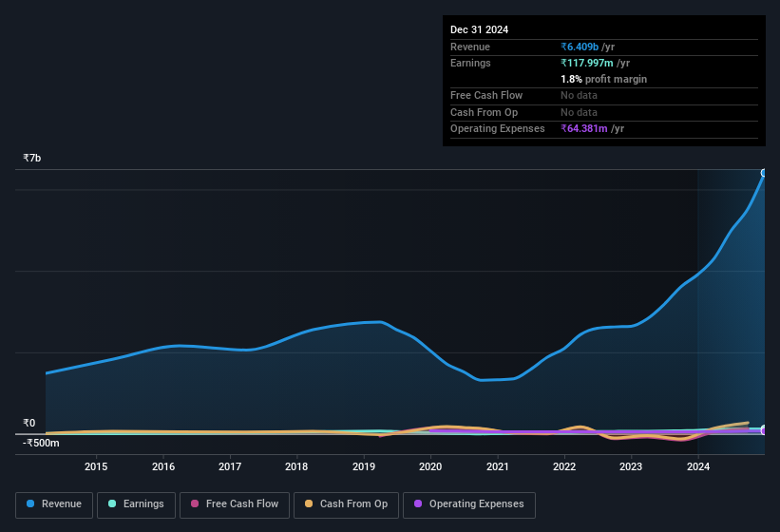Screen dimensions: 780x532
Task: Click the 2016 x-axis label
Action: [163, 466]
